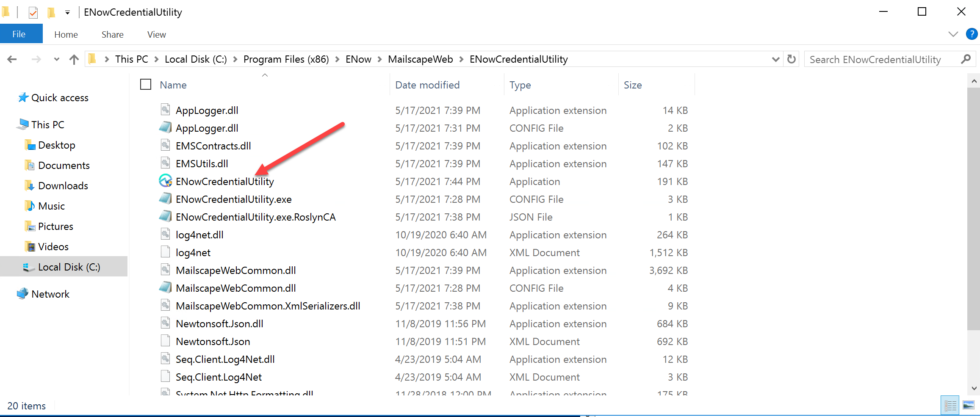Sort by Date modified column
The image size is (980, 417).
tap(427, 85)
